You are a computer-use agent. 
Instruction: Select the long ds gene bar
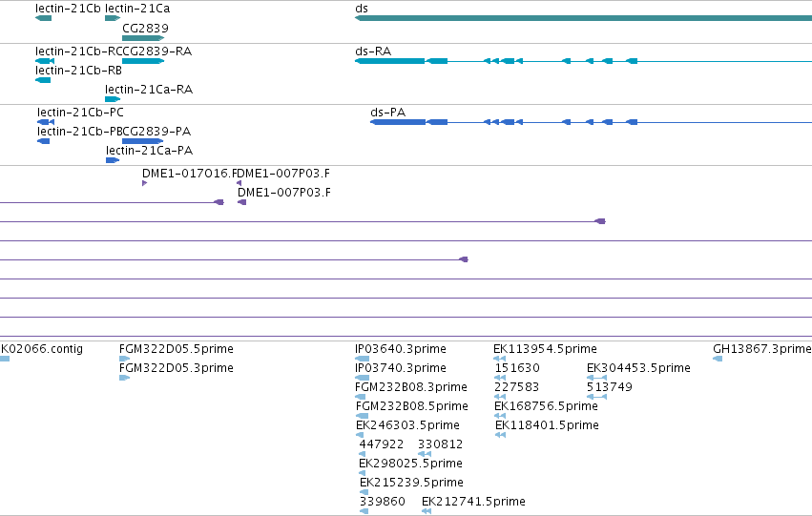(583, 18)
